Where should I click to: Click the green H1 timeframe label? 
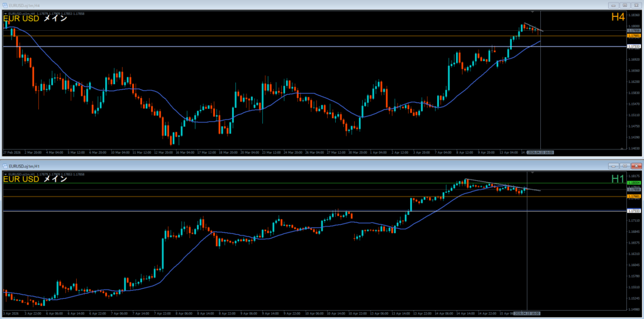point(618,179)
